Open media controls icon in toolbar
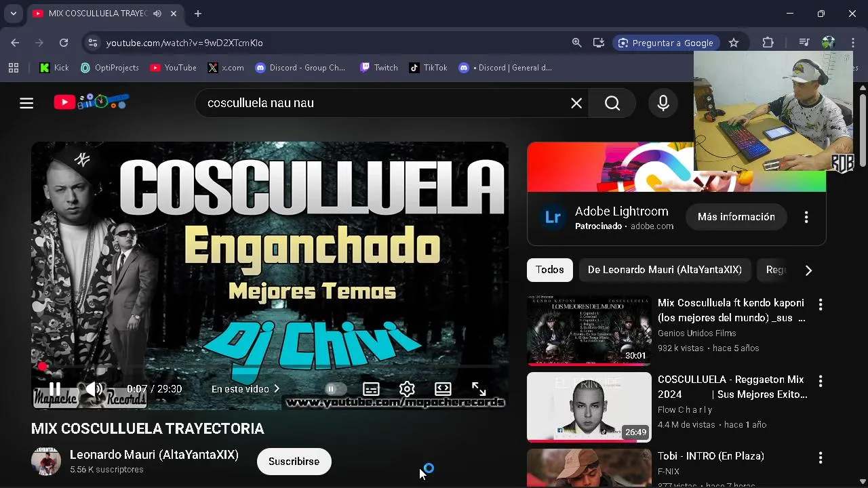This screenshot has height=488, width=868. pos(804,43)
